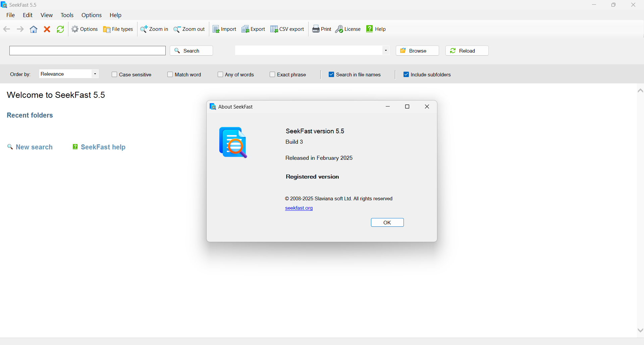
Task: Enable the Any of words checkbox
Action: coord(220,74)
